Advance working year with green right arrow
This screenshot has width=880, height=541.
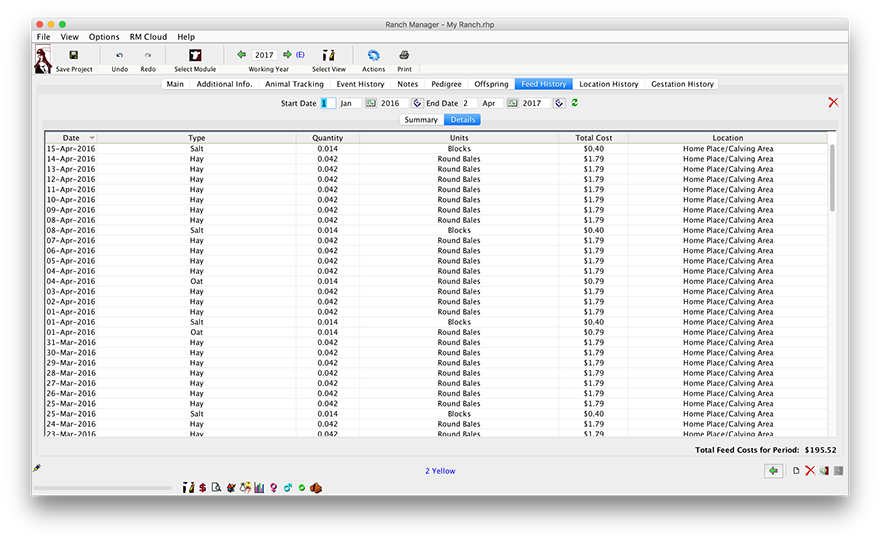click(x=287, y=55)
